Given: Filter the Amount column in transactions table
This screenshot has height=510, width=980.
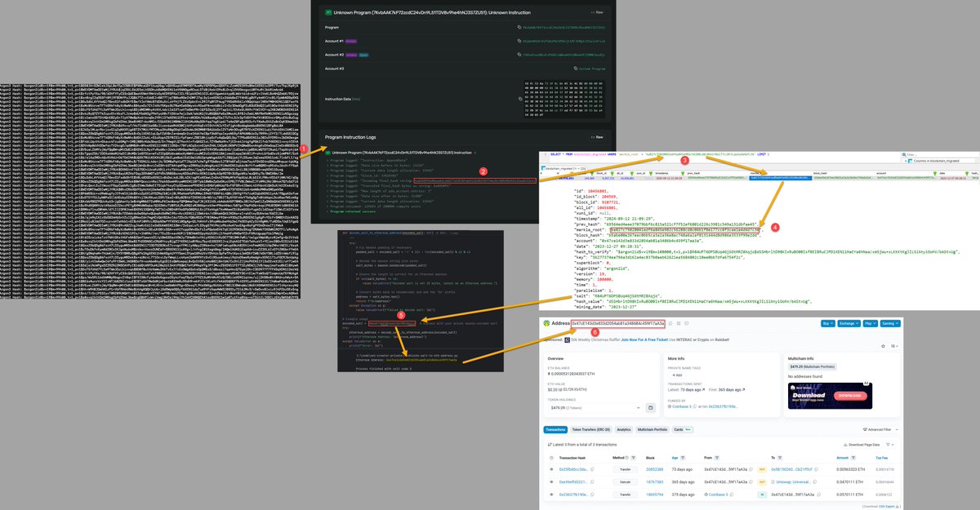Looking at the screenshot, I should coord(853,457).
